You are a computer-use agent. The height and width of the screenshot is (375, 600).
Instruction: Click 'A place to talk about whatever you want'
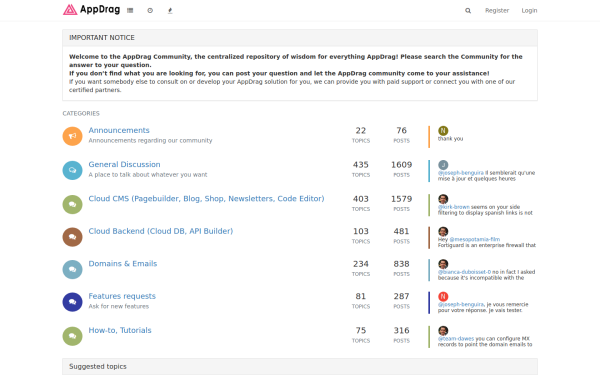148,174
